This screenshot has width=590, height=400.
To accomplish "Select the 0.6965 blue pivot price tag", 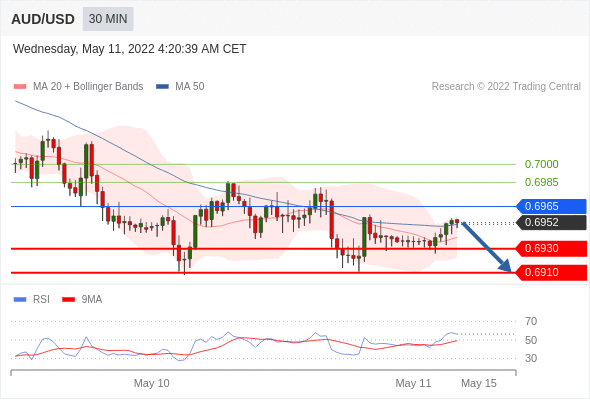I will [x=551, y=207].
